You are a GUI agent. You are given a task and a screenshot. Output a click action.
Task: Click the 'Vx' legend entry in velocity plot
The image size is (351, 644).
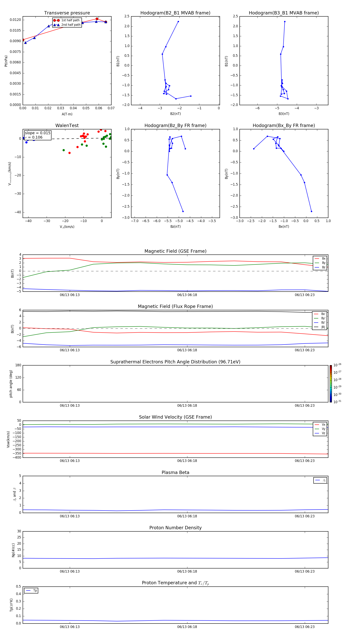point(320,425)
